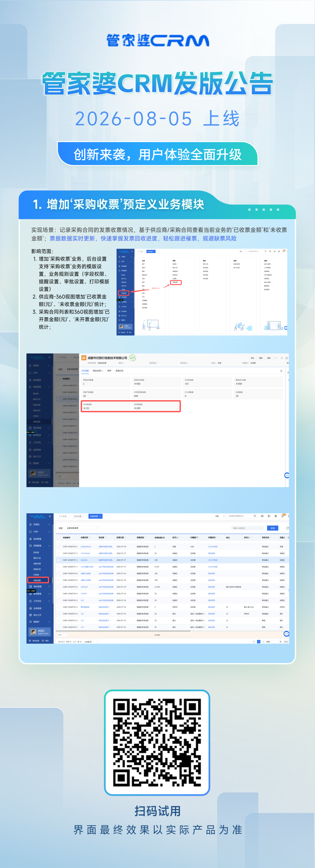The width and height of the screenshot is (315, 868).
Task: Click 采购收票 entry under 采购 in 后台设置 screenshot
Action: (175, 282)
